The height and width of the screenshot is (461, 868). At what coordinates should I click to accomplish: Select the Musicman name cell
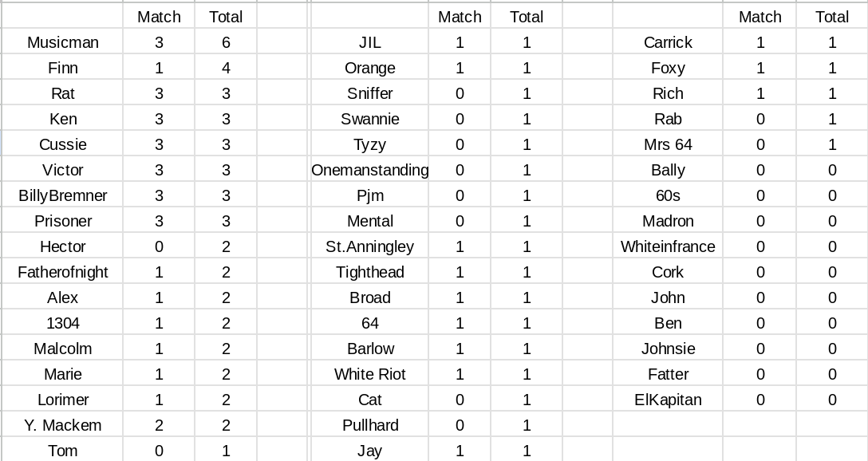pyautogui.click(x=63, y=42)
